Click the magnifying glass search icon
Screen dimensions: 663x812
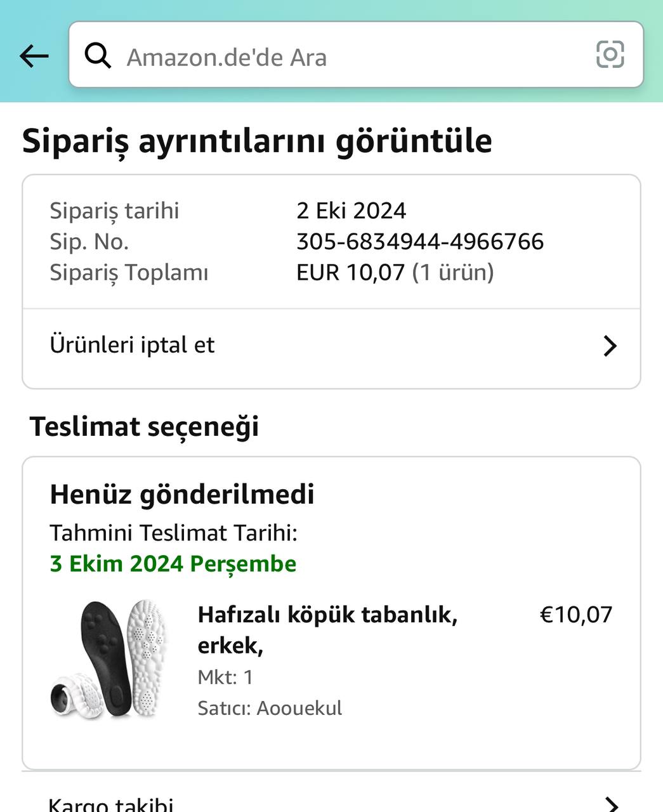(x=98, y=56)
